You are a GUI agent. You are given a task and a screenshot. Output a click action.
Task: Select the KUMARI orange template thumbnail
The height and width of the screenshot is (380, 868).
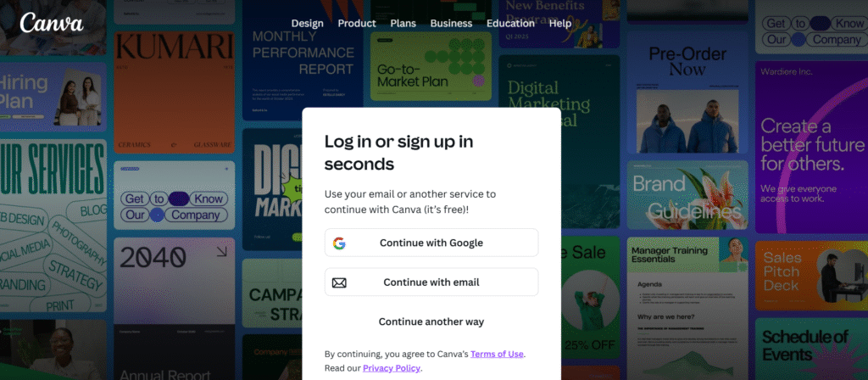pyautogui.click(x=175, y=92)
